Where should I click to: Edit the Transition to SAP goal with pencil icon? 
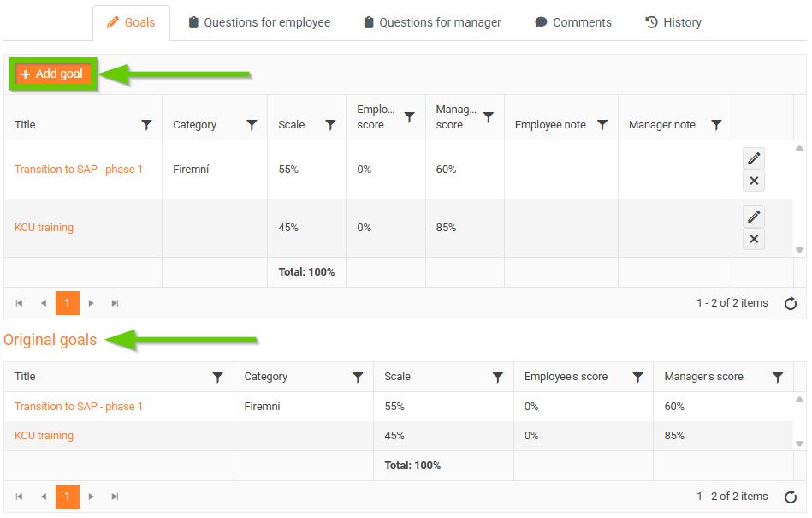[753, 158]
